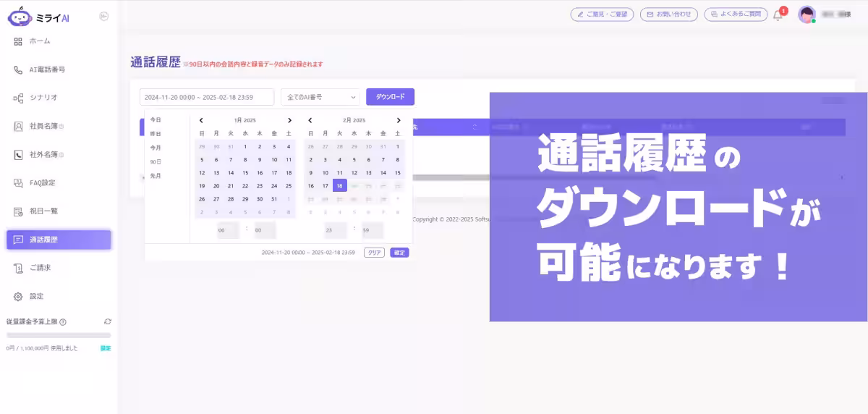Select day 14 in 2月 2025 calendar
Viewport: 868px width, 414px height.
pyautogui.click(x=383, y=173)
